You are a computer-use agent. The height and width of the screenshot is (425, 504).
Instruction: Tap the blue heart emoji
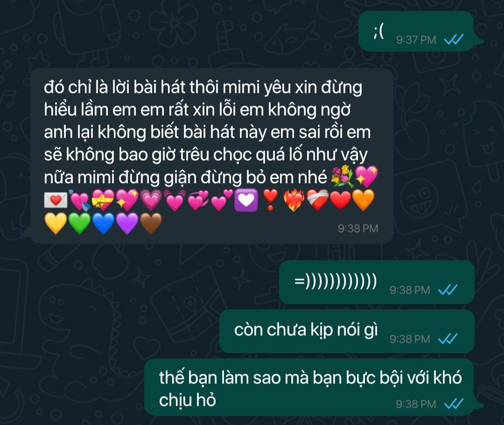click(103, 223)
